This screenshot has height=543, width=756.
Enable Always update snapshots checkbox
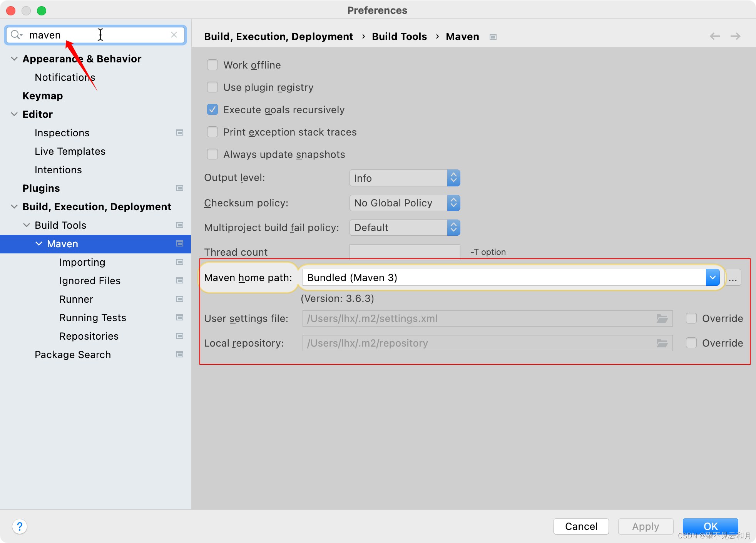coord(212,154)
